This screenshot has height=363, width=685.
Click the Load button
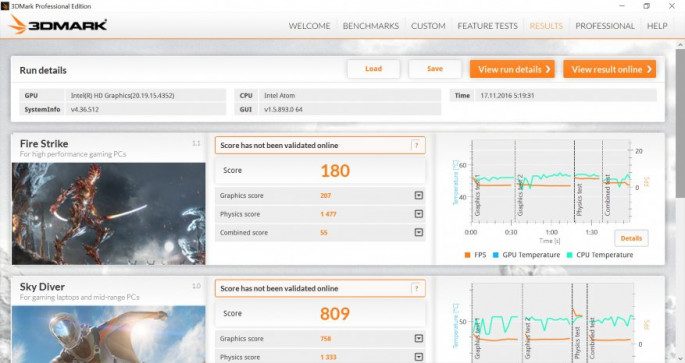[374, 69]
